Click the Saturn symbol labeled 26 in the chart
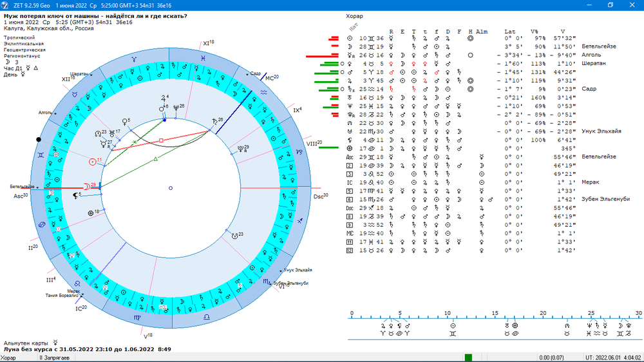 point(215,122)
